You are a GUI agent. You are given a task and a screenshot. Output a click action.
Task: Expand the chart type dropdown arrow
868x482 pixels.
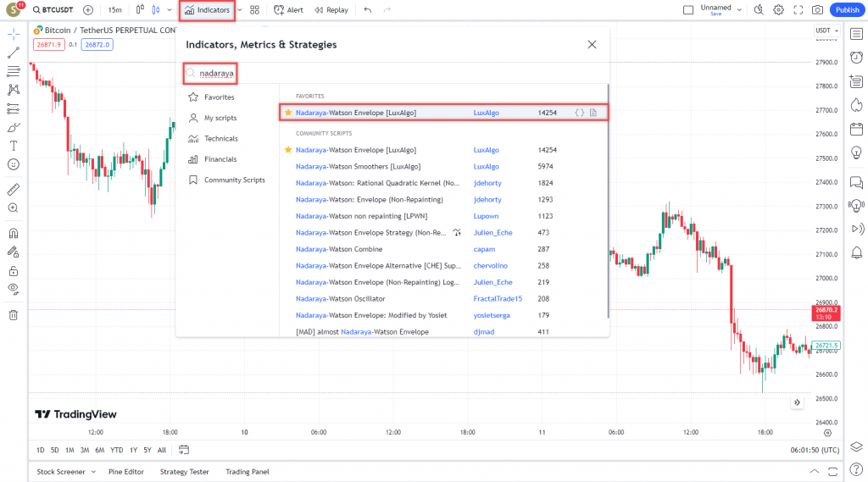pyautogui.click(x=170, y=10)
